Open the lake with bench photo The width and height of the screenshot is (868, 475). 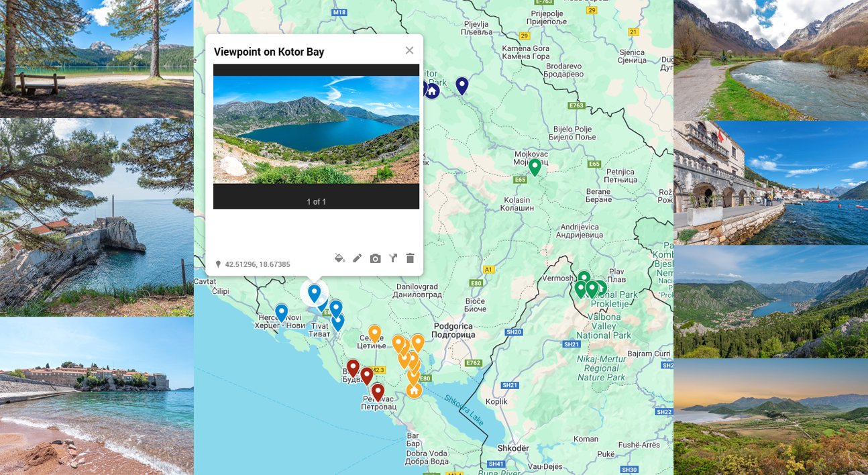click(97, 59)
